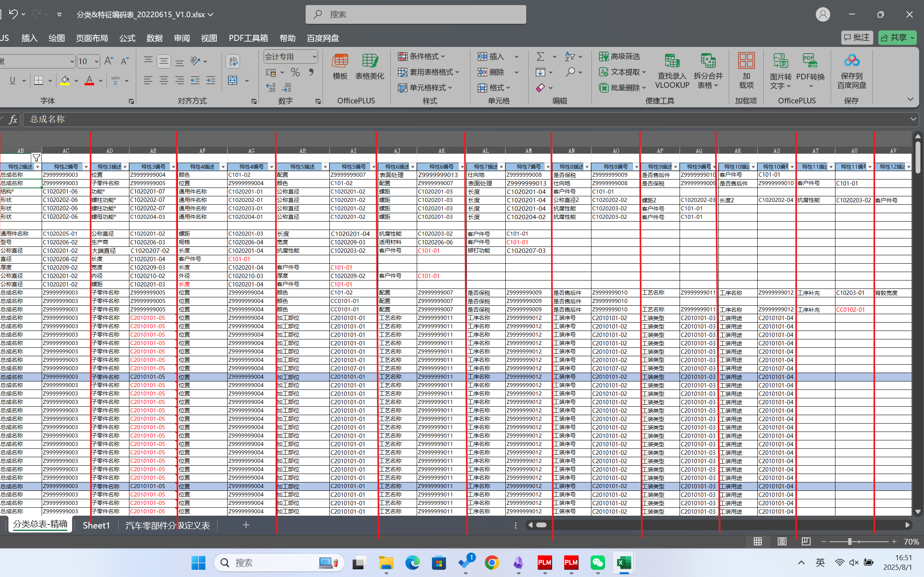This screenshot has width=924, height=577.
Task: Open the 页面布局 ribbon tab
Action: (92, 38)
